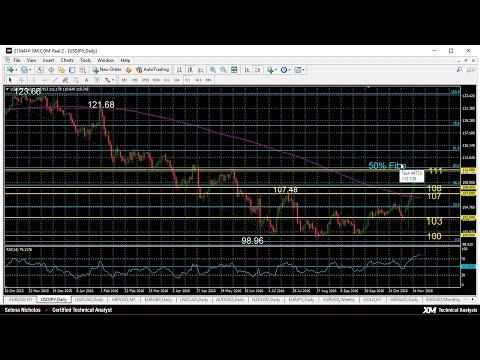This screenshot has width=480, height=360.
Task: Switch to the GBPAUD,Daily chart tab
Action: tap(404, 300)
